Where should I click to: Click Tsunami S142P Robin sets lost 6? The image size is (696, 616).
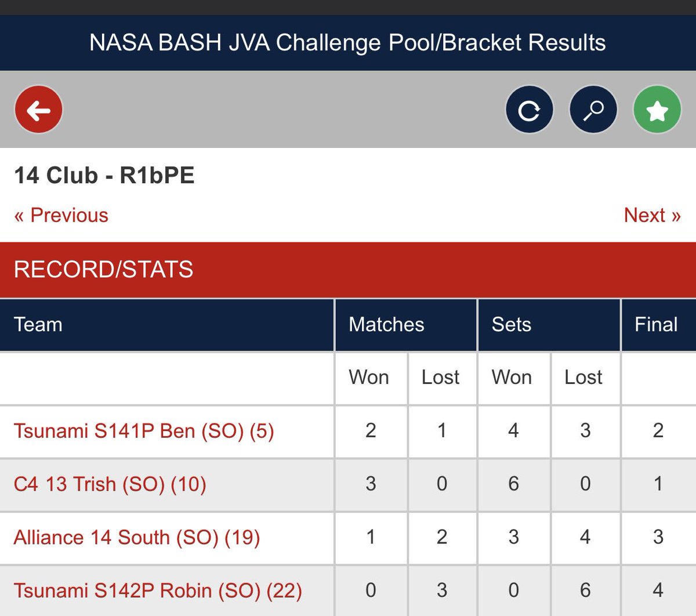click(586, 591)
